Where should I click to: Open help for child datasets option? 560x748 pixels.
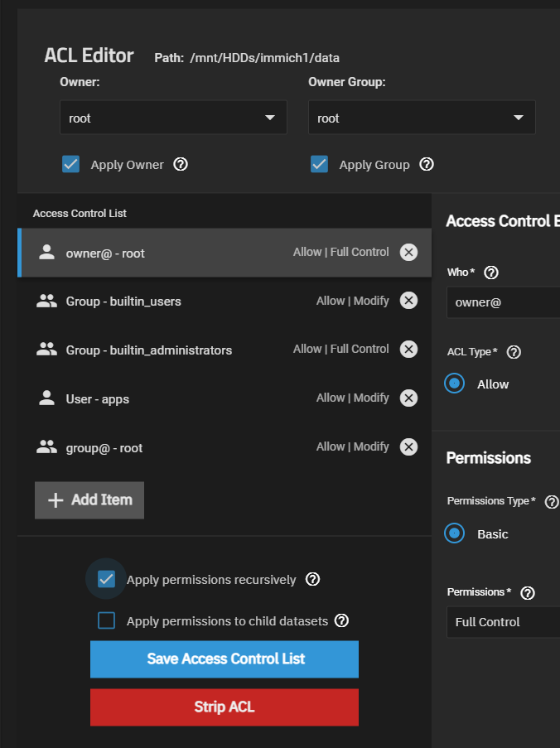[x=341, y=620]
